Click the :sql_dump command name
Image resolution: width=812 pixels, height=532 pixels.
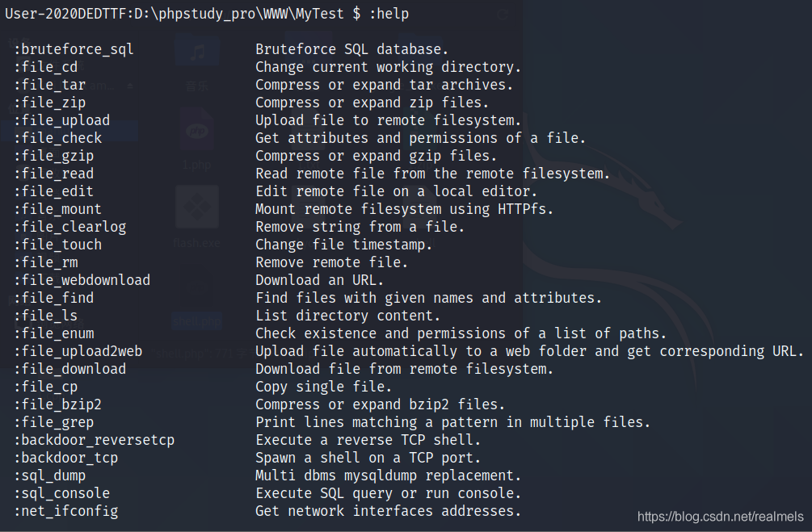[50, 476]
